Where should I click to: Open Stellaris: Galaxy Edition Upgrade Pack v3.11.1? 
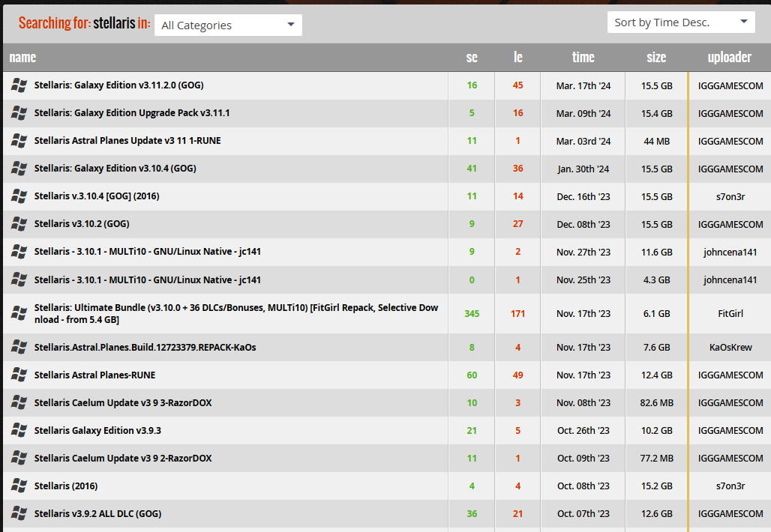(132, 112)
